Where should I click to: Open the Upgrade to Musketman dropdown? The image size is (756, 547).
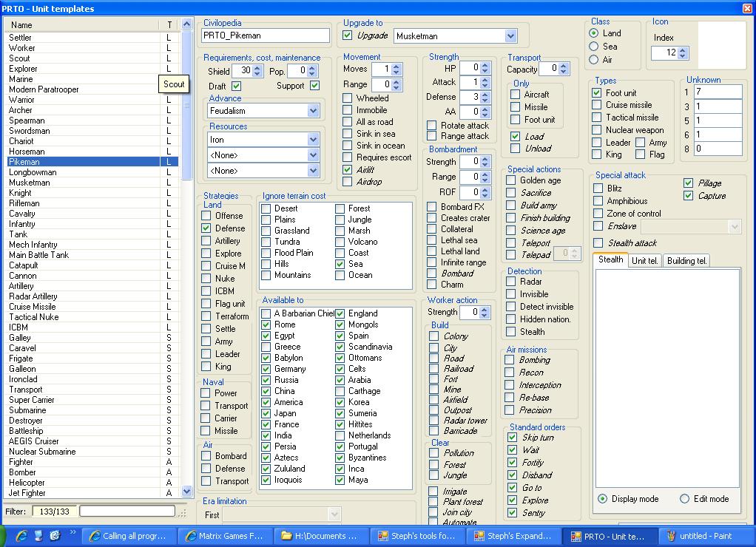tap(511, 35)
